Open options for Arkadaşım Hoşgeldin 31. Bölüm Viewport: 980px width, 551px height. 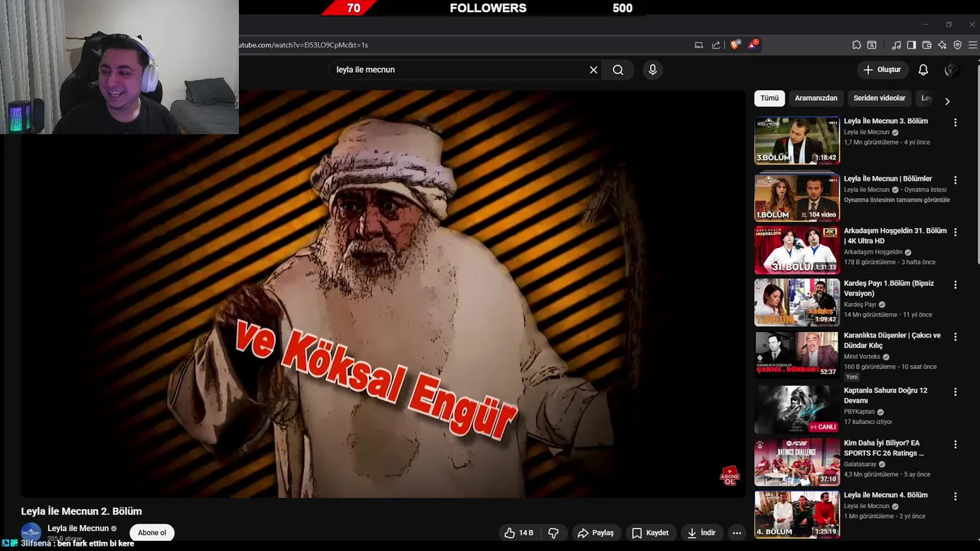click(955, 232)
